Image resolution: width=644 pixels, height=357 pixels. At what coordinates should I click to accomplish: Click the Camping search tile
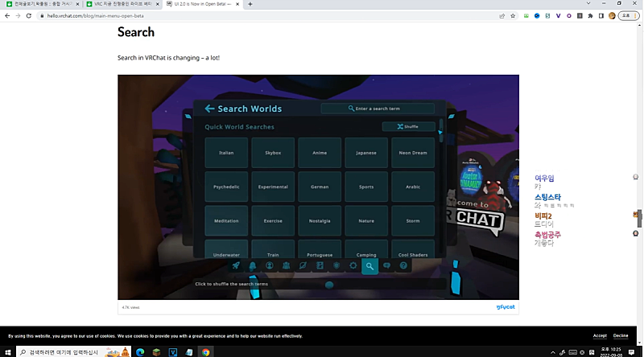click(x=366, y=249)
